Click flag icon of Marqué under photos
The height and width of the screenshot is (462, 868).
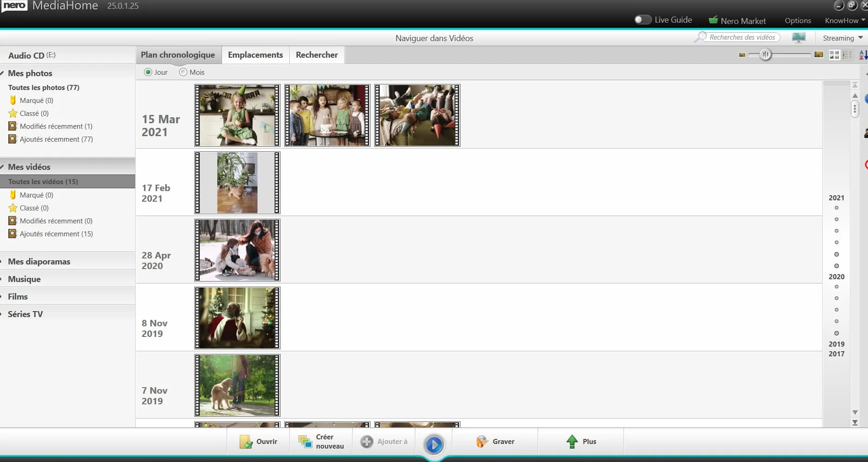pos(13,100)
